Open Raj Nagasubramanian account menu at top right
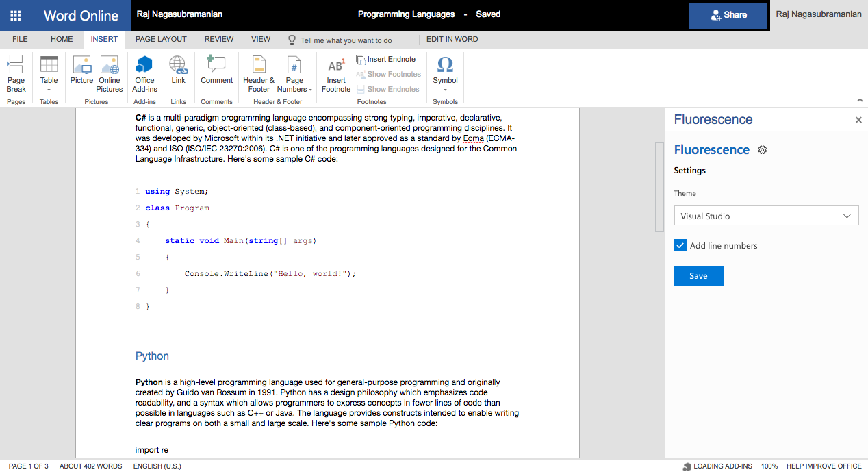 (x=819, y=14)
